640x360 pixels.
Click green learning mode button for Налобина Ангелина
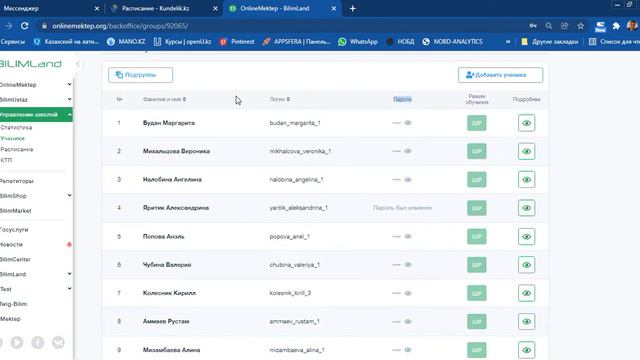477,180
